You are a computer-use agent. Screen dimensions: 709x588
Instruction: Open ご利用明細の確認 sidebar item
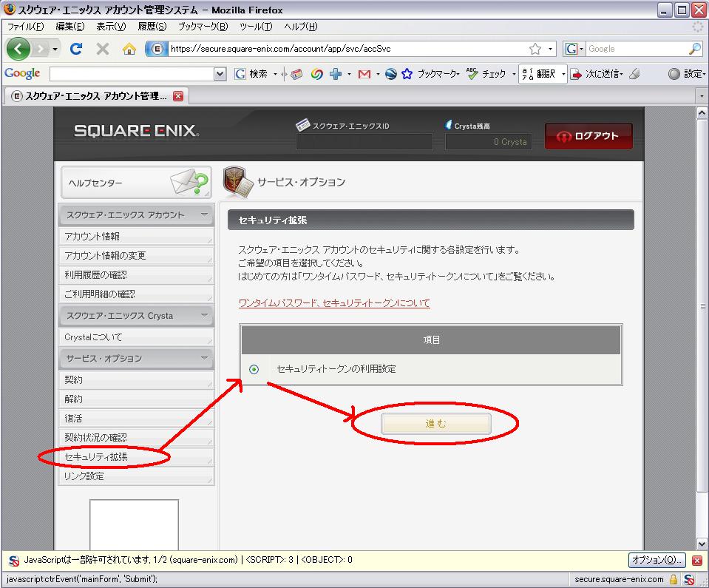coord(136,294)
